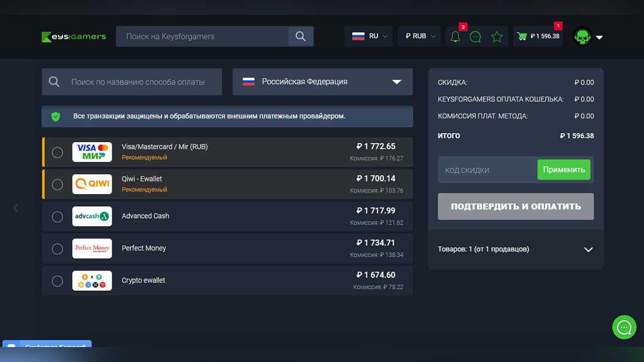Choose the Crypto ewallet radio button
Image resolution: width=644 pixels, height=362 pixels.
point(57,281)
